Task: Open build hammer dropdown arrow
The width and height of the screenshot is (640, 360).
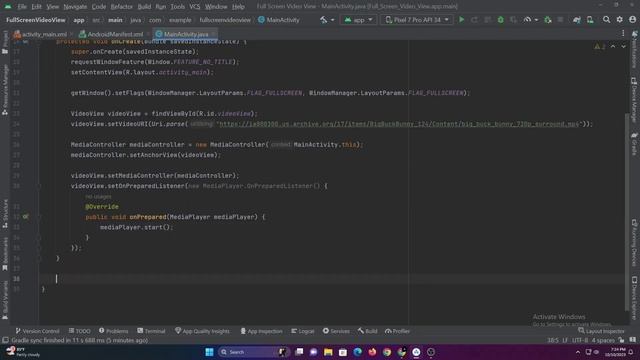Action: [x=332, y=20]
